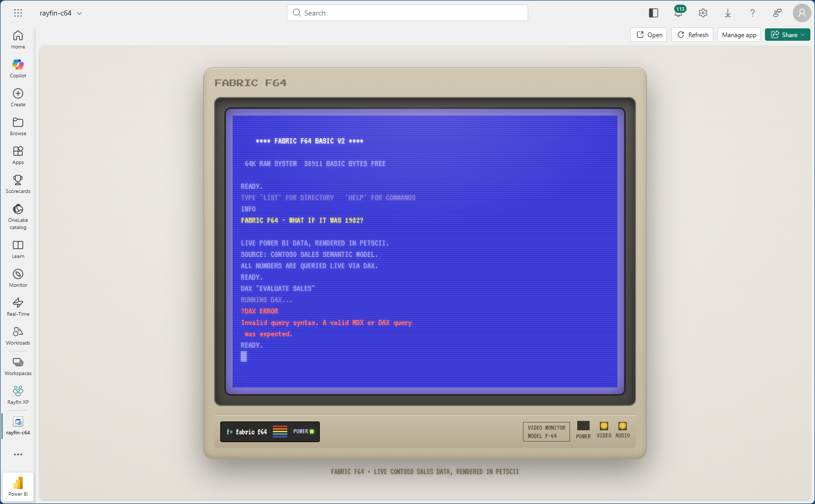This screenshot has height=504, width=815.
Task: Click 'ALL NUMBERS ARE QUERIED LIVE VIA DAX.' line
Action: pos(309,266)
